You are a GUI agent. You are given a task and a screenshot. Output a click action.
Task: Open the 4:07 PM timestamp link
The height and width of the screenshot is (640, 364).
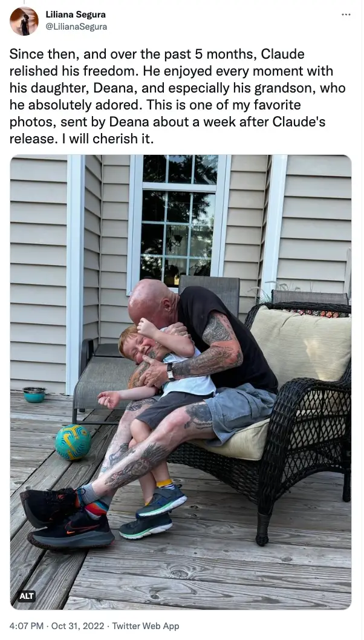tap(26, 626)
